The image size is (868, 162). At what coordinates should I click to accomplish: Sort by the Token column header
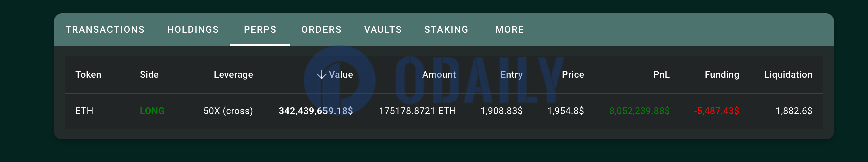(88, 75)
